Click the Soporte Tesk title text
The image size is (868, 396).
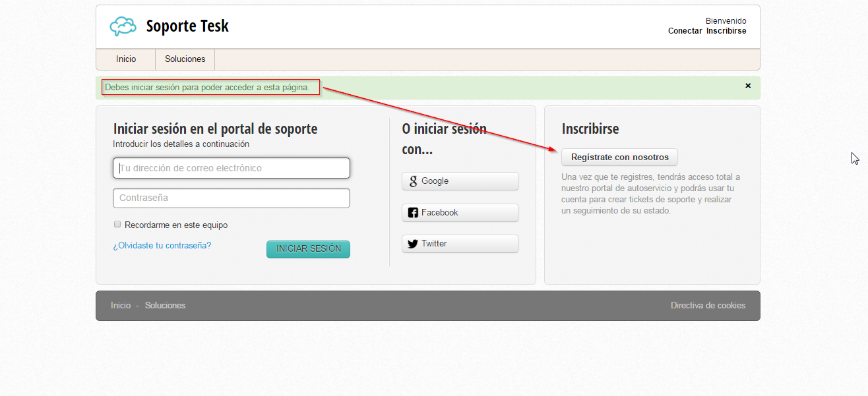(x=187, y=26)
